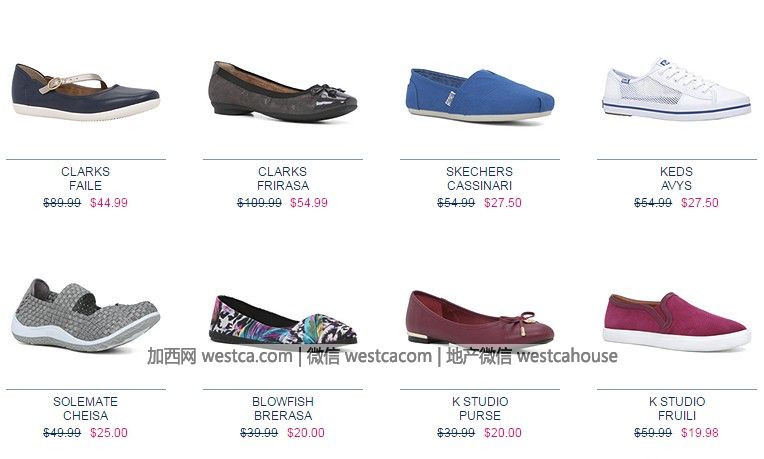Open the SKECHERS CASSINARI product link
The image size is (764, 459).
(x=479, y=178)
